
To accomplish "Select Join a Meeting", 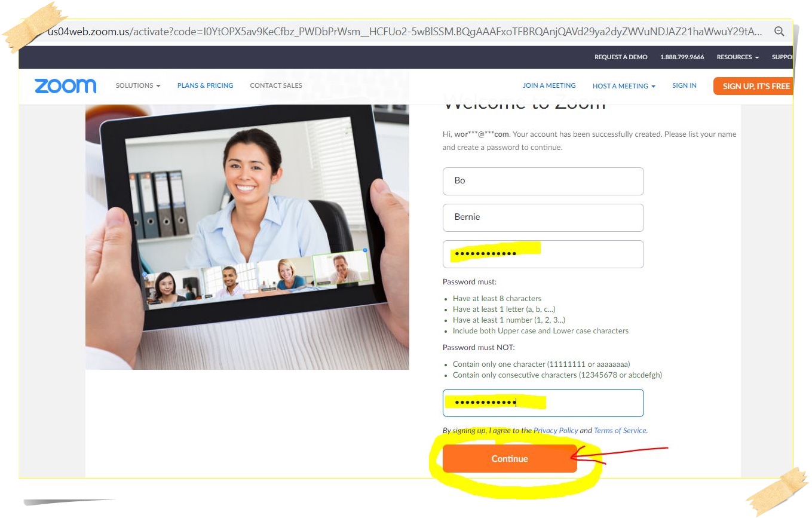I will point(549,85).
